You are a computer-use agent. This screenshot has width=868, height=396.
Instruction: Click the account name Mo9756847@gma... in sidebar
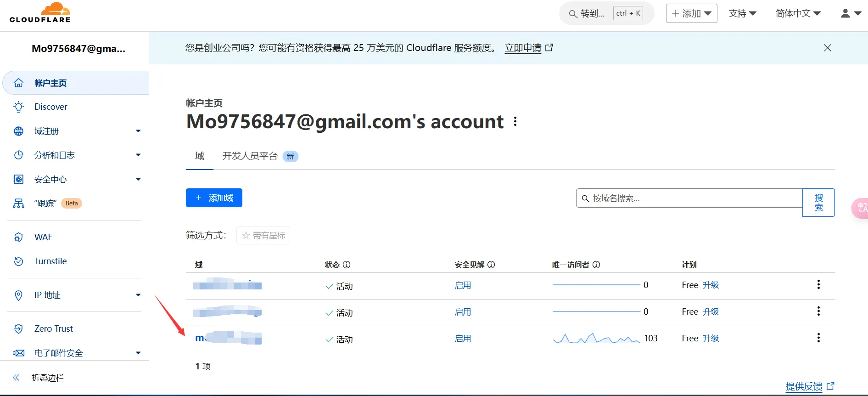click(78, 48)
